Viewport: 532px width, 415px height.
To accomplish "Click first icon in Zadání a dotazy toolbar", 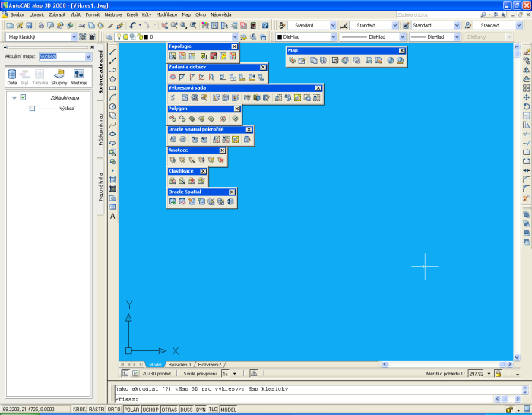I will 173,77.
